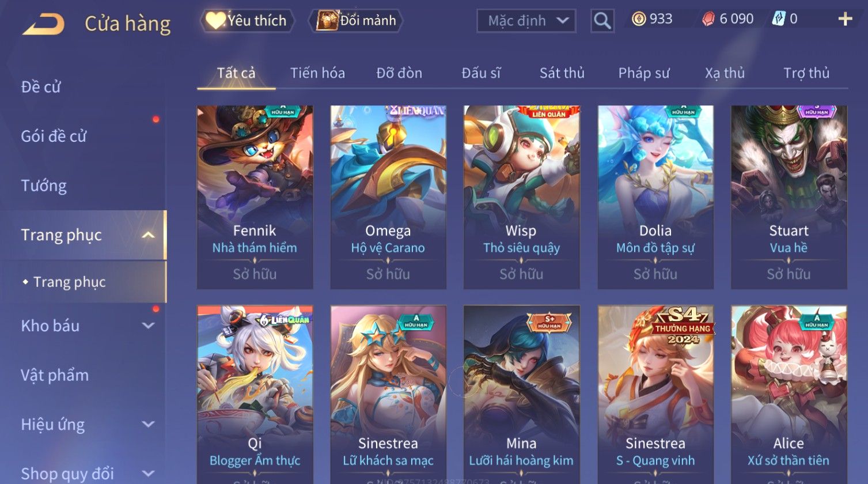Select the Tiến hóa filter tab
868x484 pixels.
pyautogui.click(x=317, y=73)
